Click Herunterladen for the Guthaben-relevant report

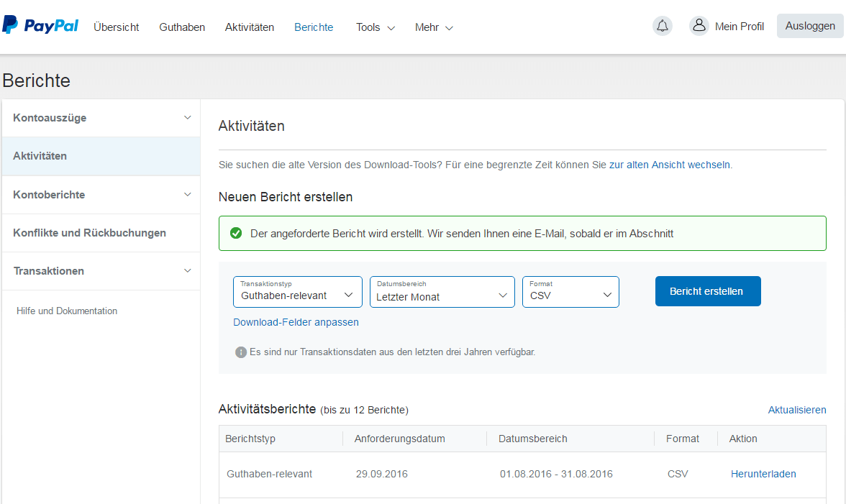click(x=763, y=474)
